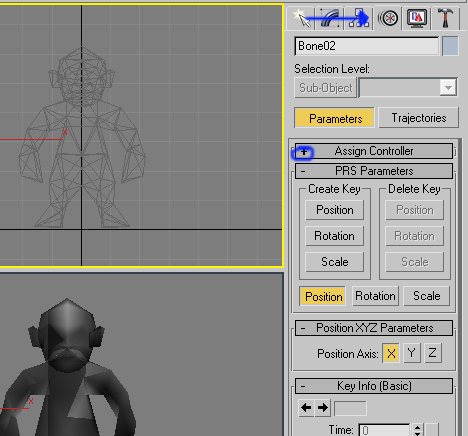This screenshot has width=468, height=436.
Task: Open the Selection Level dropdown
Action: click(408, 88)
